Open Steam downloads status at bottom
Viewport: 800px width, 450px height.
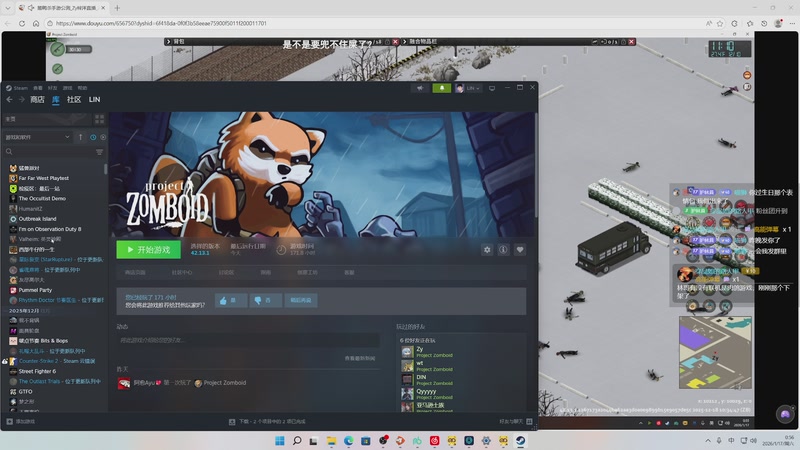[267, 421]
